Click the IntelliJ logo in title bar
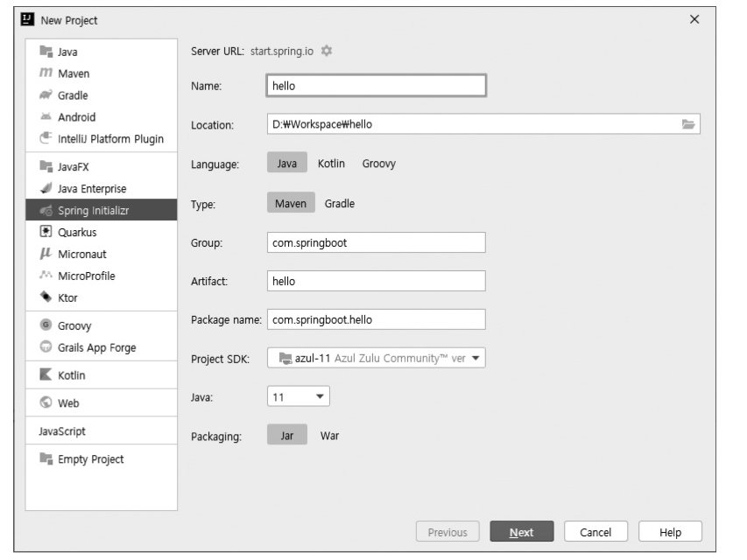Viewport: 747px width, 560px height. [x=27, y=19]
